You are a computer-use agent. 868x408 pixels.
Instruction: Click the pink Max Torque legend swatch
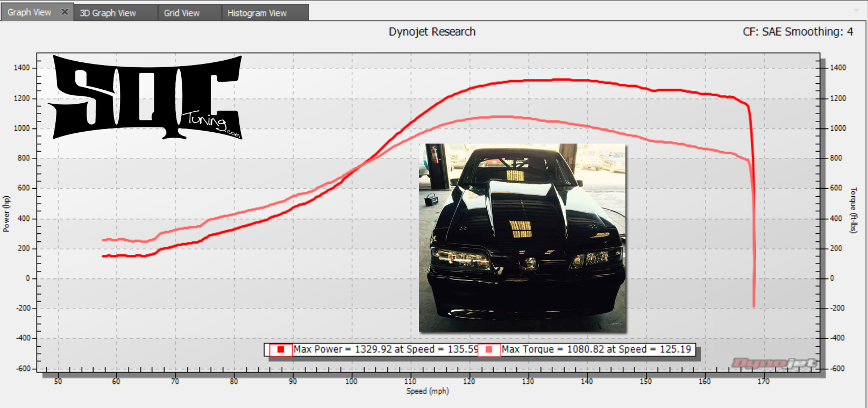tap(489, 350)
